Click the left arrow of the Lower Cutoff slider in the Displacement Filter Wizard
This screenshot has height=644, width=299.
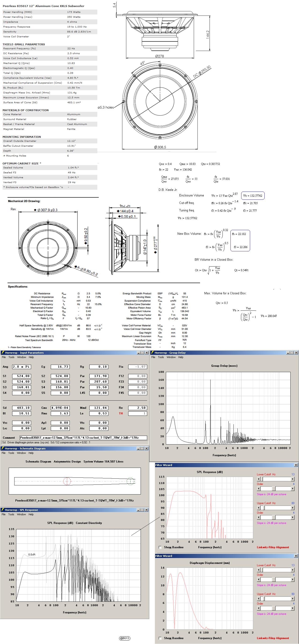[x=259, y=570]
